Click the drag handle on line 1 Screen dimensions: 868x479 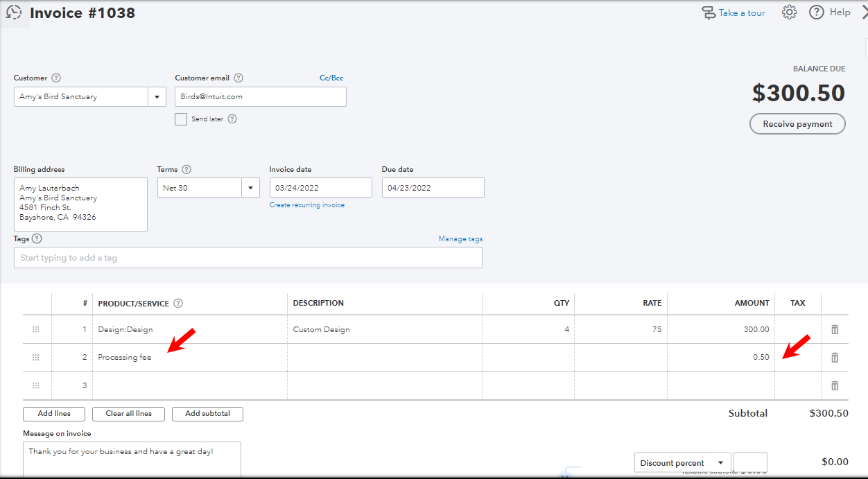tap(36, 329)
